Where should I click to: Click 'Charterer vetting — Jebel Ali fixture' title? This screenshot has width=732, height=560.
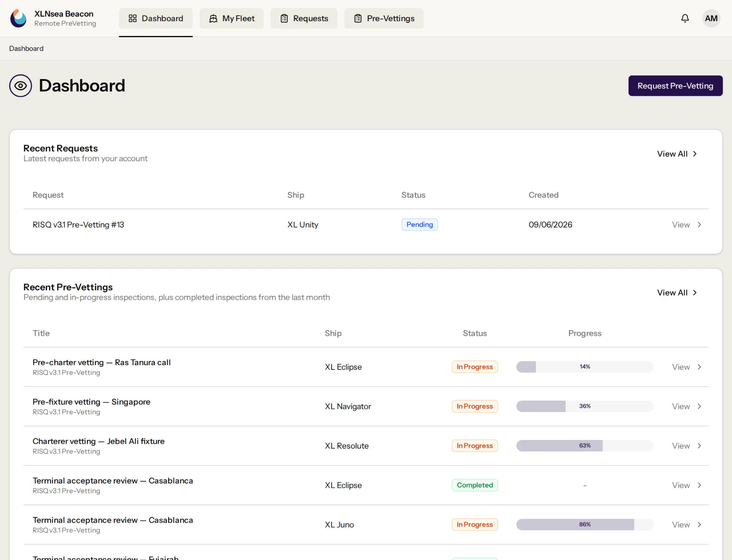(x=99, y=441)
